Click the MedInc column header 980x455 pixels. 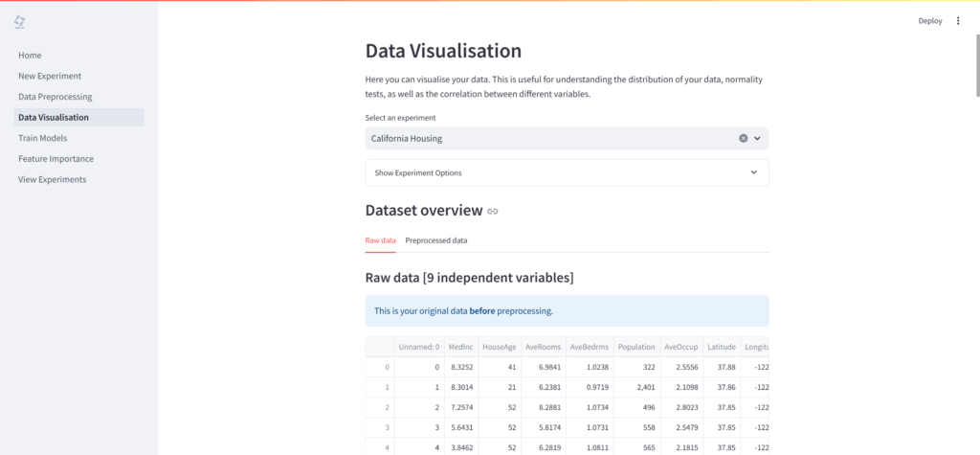pos(460,347)
